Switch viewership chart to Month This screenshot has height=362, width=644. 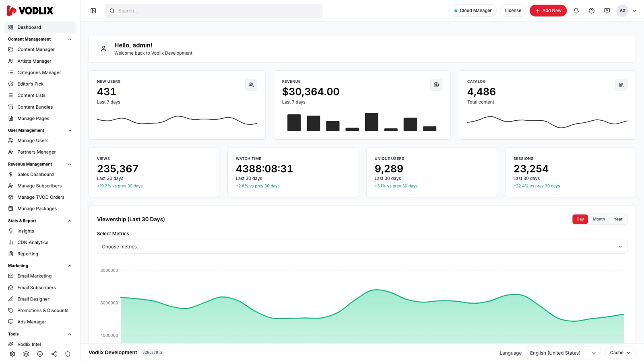(x=599, y=219)
